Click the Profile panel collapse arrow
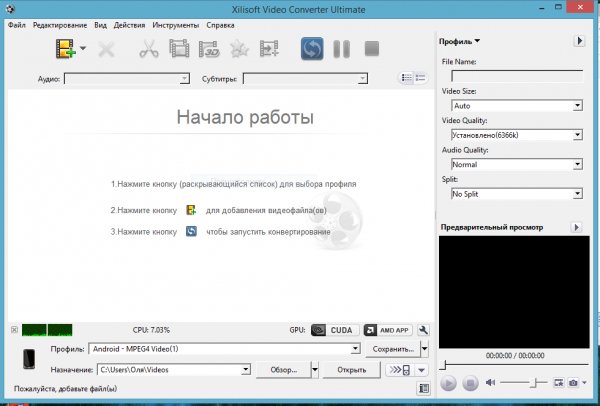This screenshot has width=600, height=406. (579, 41)
